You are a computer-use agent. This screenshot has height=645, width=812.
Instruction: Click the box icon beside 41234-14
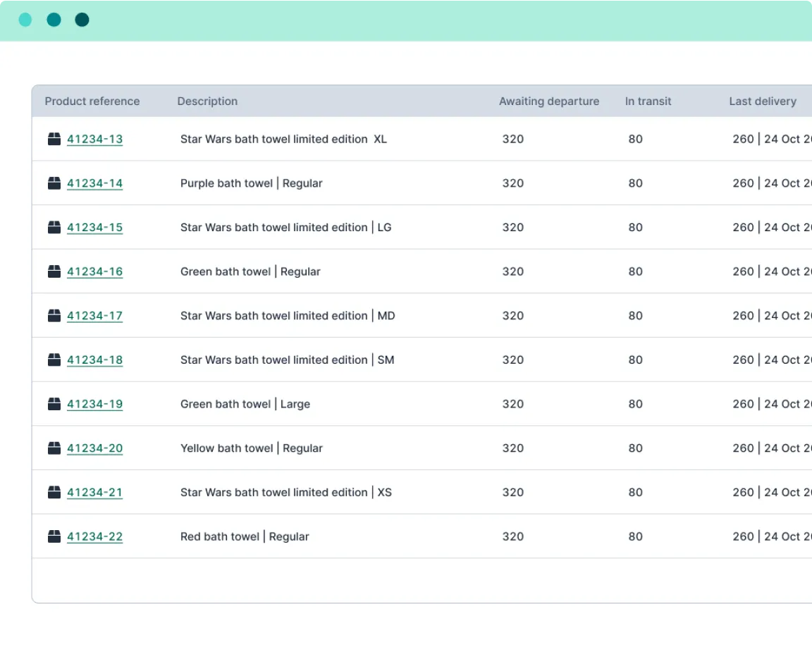click(54, 183)
